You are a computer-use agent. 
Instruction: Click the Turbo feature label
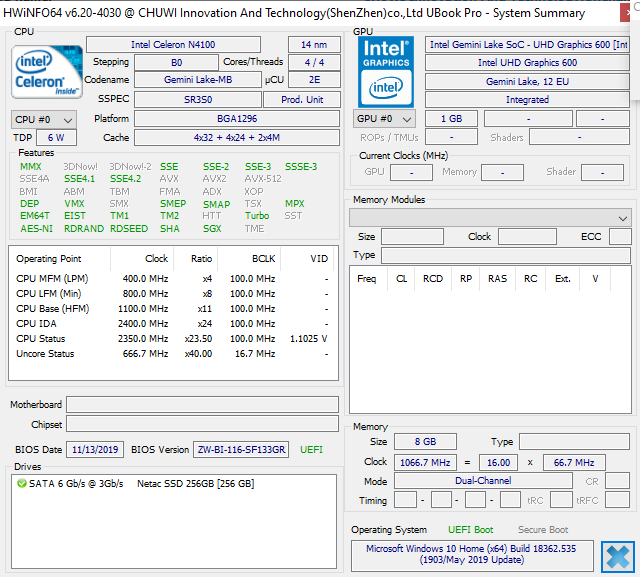(x=257, y=215)
